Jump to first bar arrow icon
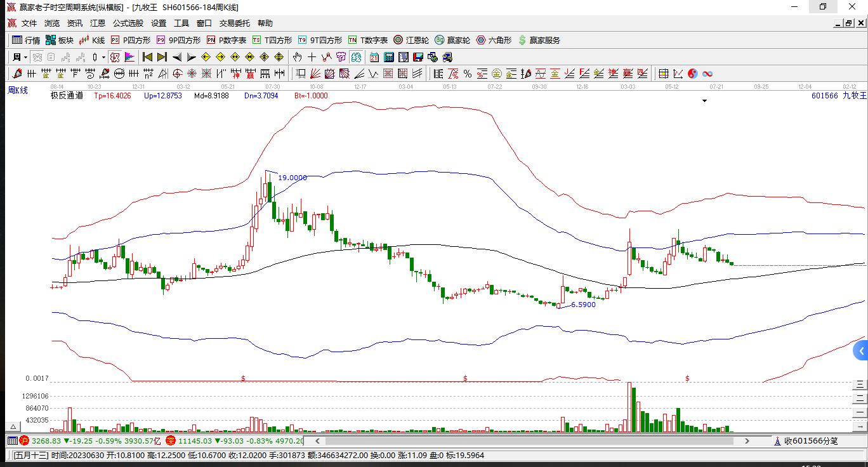The height and width of the screenshot is (467, 868). [x=148, y=57]
